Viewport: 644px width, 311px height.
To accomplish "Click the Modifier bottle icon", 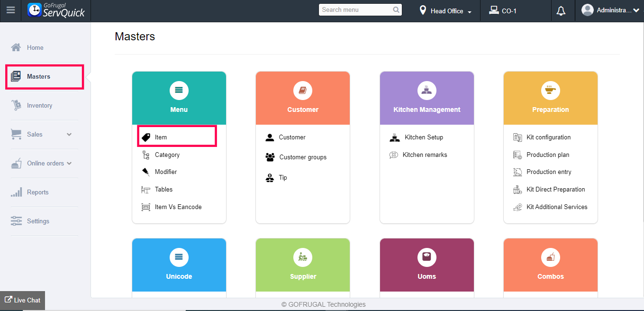I will pyautogui.click(x=146, y=172).
